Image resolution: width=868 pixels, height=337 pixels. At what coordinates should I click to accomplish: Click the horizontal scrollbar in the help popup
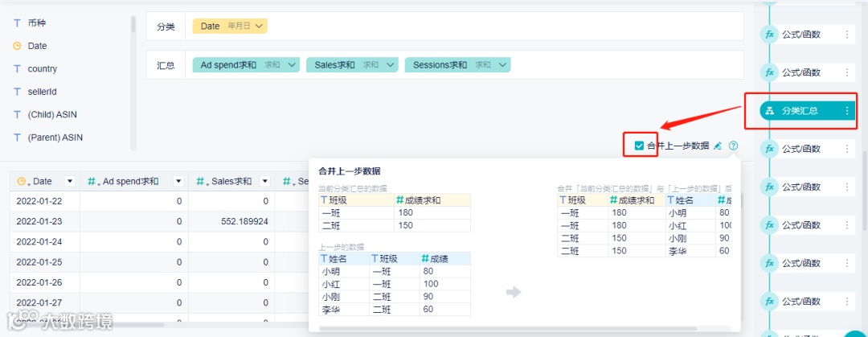point(508,328)
